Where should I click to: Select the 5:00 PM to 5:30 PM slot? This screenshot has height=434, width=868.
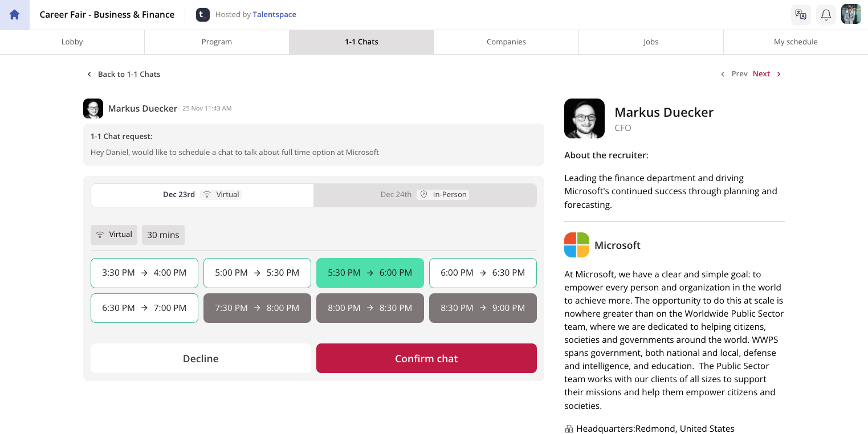(x=257, y=273)
